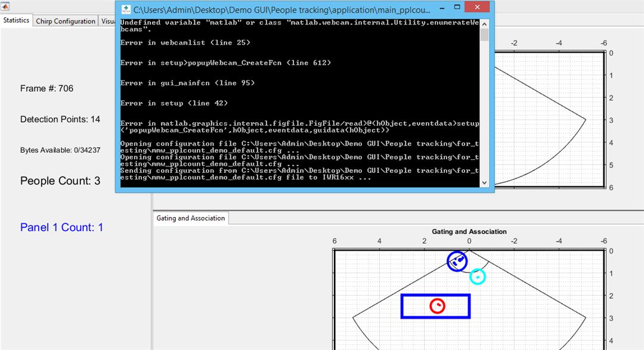Image resolution: width=644 pixels, height=350 pixels.
Task: Click the console scrollbar down arrow
Action: point(484,182)
